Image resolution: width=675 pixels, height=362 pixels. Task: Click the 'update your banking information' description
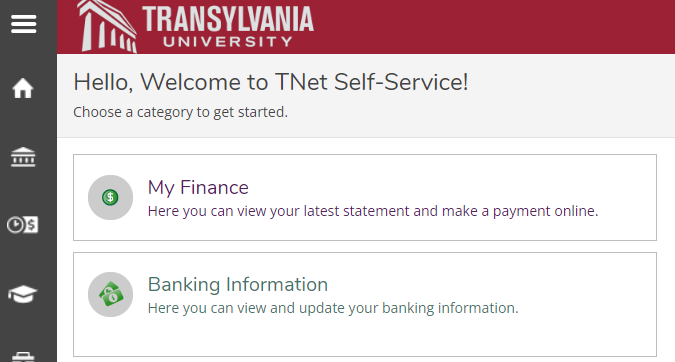point(333,308)
